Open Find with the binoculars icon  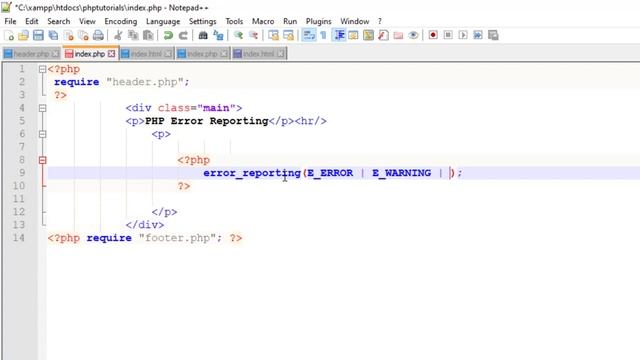pyautogui.click(x=203, y=36)
